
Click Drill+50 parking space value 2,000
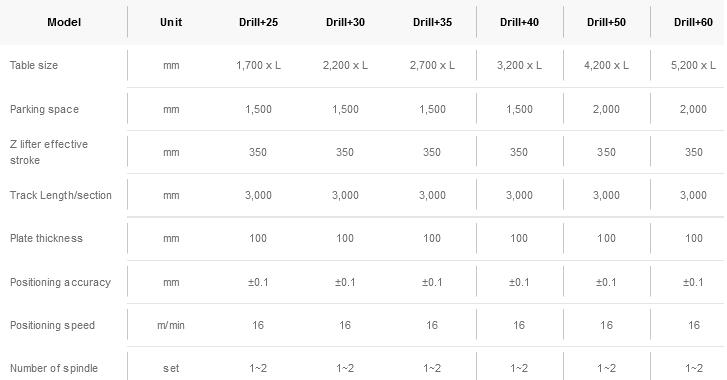click(606, 109)
